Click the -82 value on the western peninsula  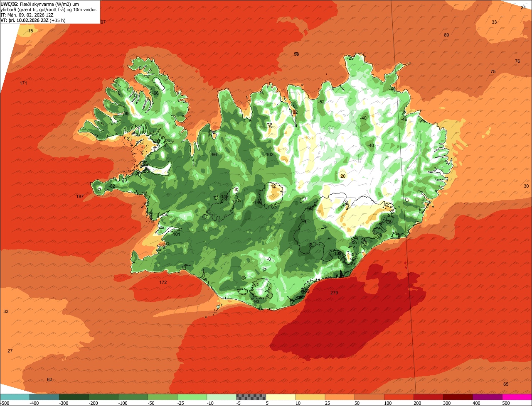pos(112,186)
